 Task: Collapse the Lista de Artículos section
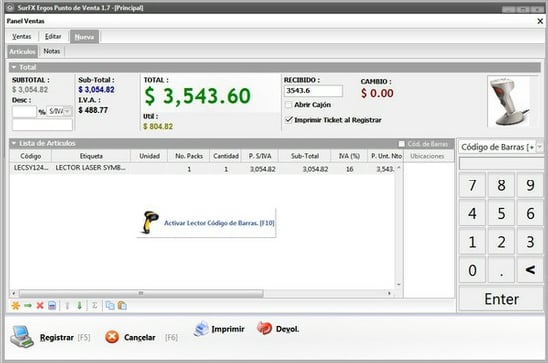[x=14, y=143]
